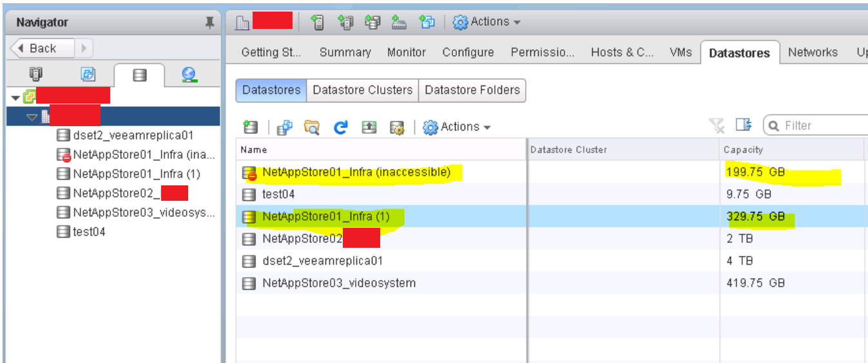This screenshot has width=868, height=363.
Task: Select NetAppStore01_Infra (inaccessible) table row
Action: coord(552,172)
